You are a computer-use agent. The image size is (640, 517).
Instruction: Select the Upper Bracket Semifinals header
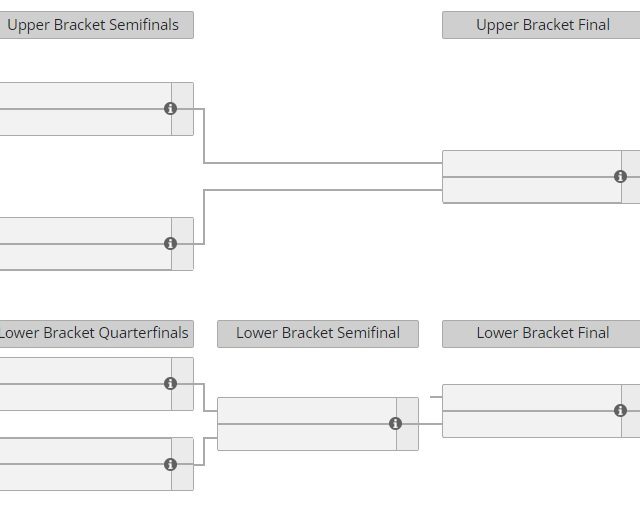coord(93,25)
